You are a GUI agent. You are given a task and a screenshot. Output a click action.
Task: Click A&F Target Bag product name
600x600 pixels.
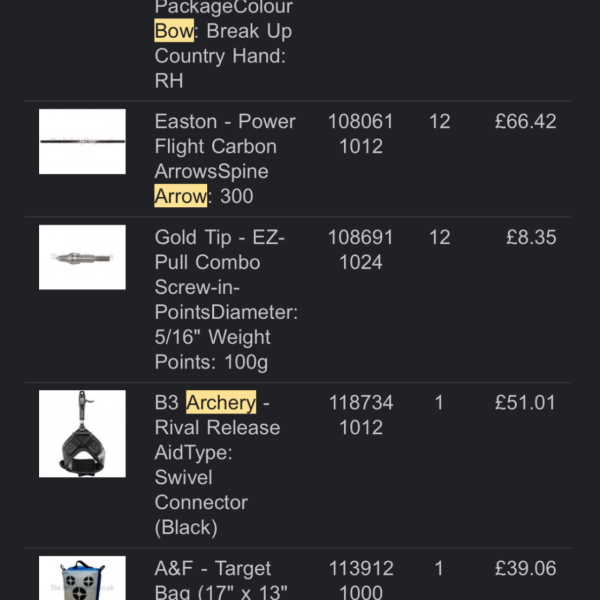click(221, 580)
